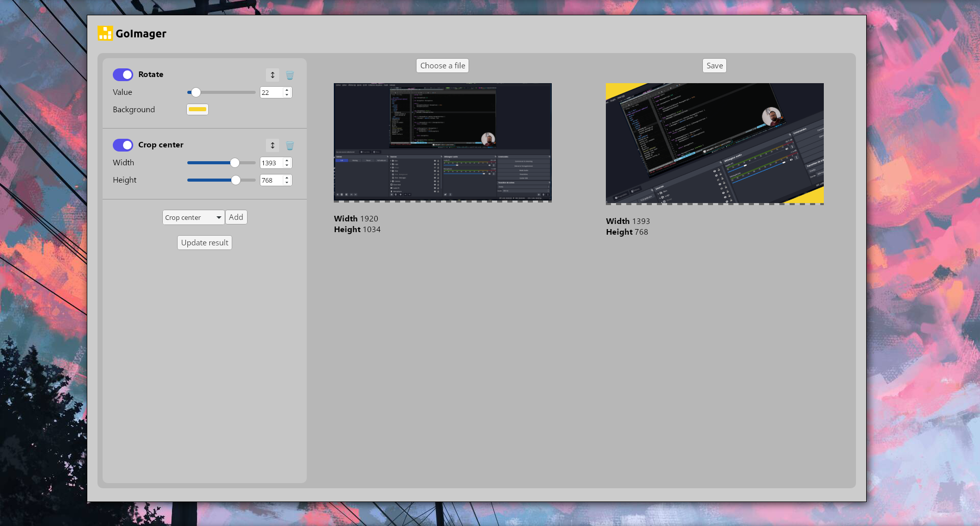The height and width of the screenshot is (526, 980).
Task: Click the Crop Height spinner arrows
Action: click(x=287, y=180)
